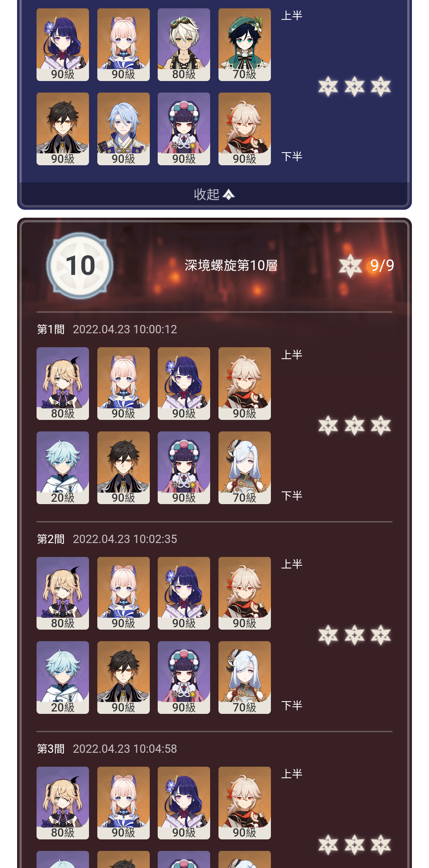
Task: Click the 上半 label of chamber 3
Action: tap(292, 774)
